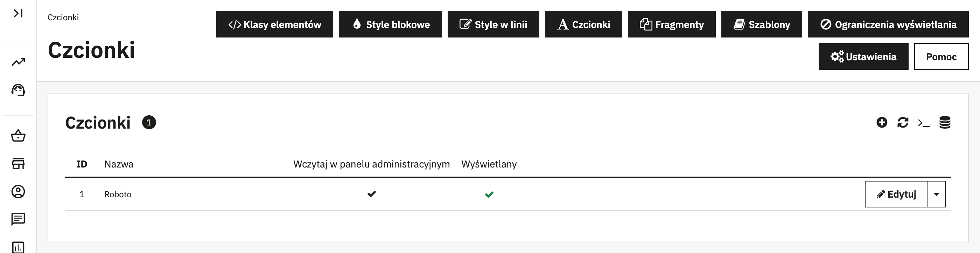Image resolution: width=980 pixels, height=253 pixels.
Task: Open Style blokowe section
Action: click(390, 25)
